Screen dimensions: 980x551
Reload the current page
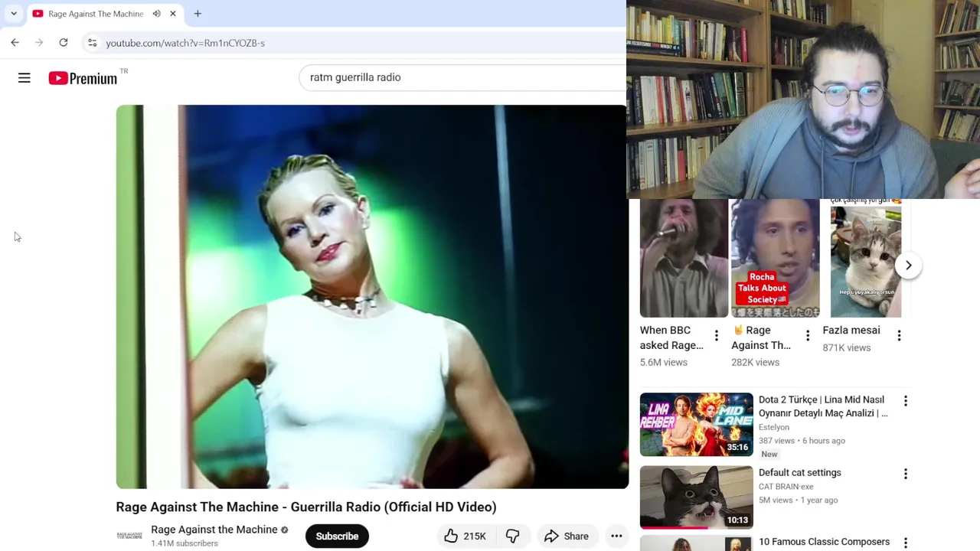[x=64, y=43]
